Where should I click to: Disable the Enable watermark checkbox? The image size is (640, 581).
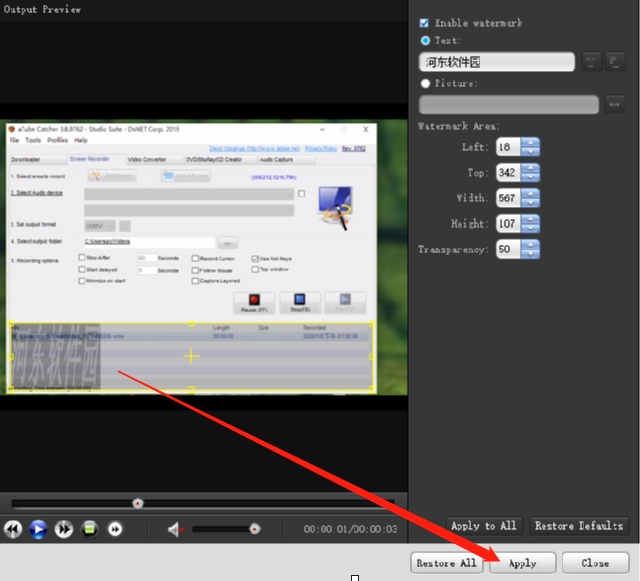pos(425,23)
